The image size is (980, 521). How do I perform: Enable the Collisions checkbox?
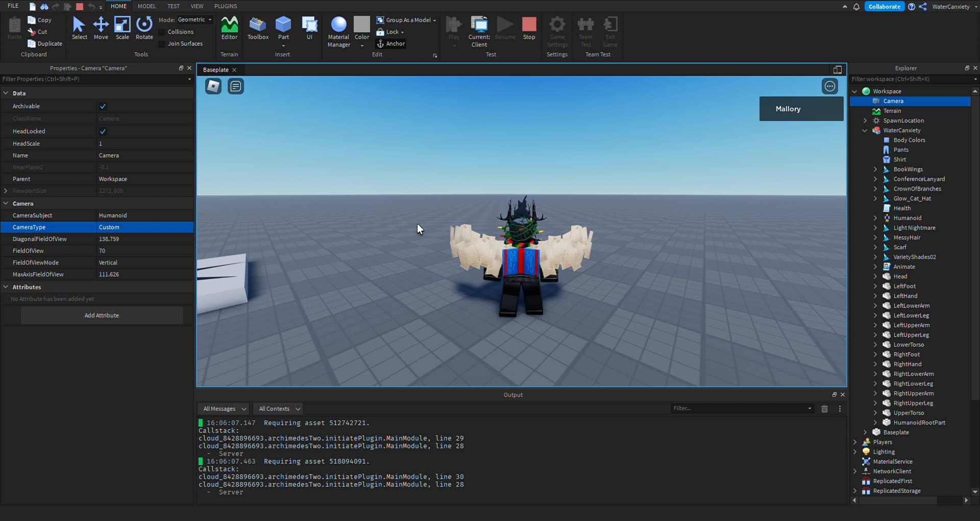coord(162,32)
